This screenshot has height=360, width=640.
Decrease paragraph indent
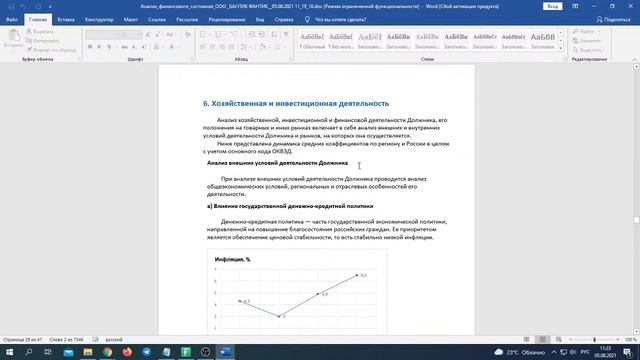coord(251,35)
